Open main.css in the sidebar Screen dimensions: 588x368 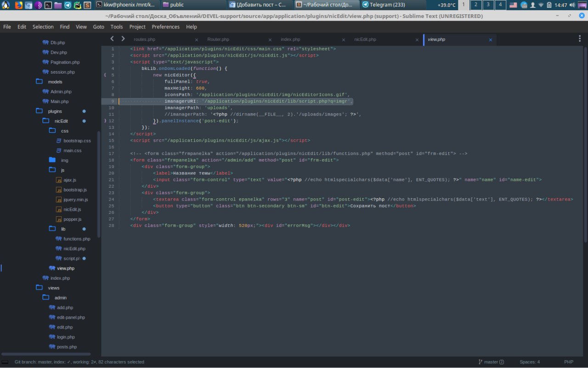click(x=73, y=150)
